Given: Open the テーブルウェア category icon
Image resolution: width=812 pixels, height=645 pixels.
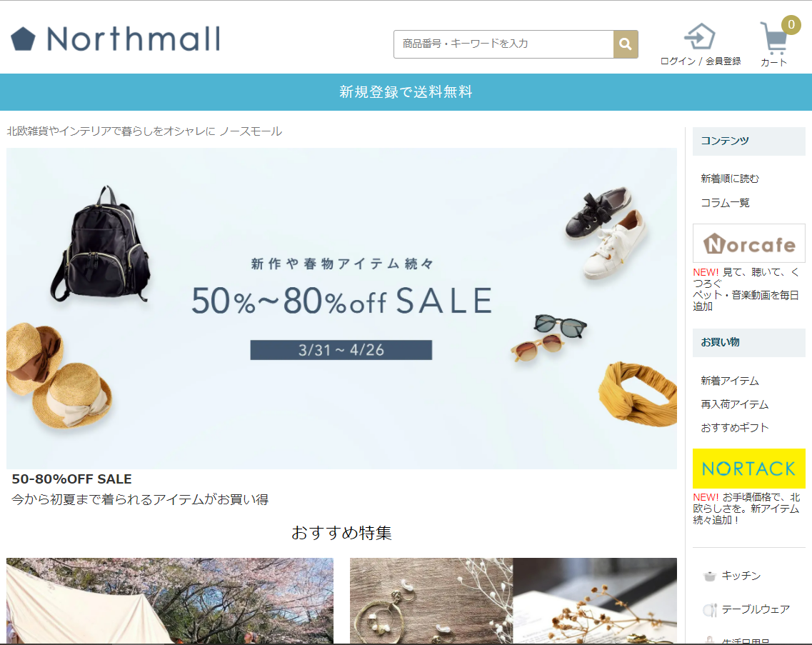Looking at the screenshot, I should pyautogui.click(x=709, y=610).
